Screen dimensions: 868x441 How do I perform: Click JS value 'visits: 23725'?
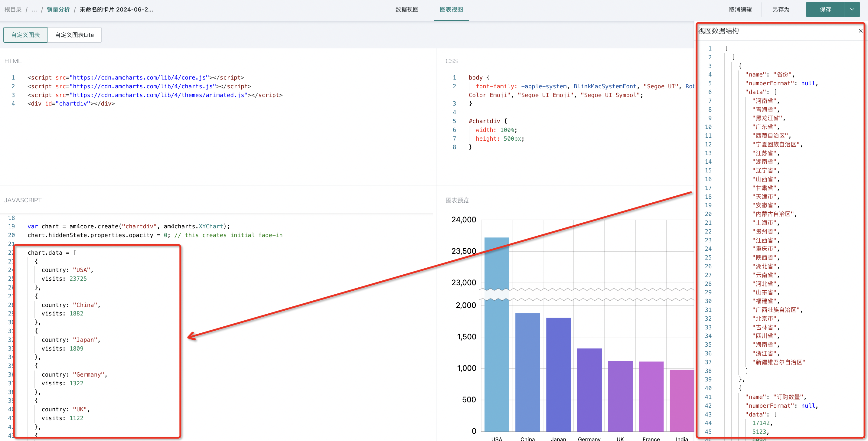pyautogui.click(x=64, y=279)
